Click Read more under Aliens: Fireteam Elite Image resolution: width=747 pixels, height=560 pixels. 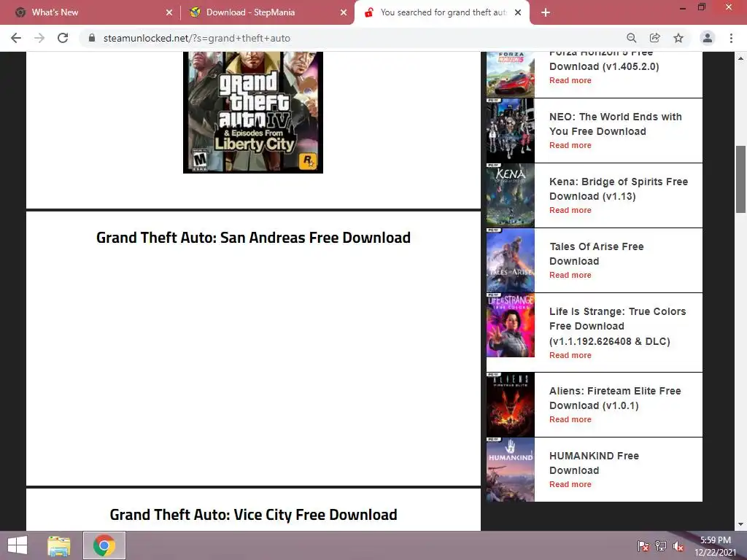pos(570,419)
